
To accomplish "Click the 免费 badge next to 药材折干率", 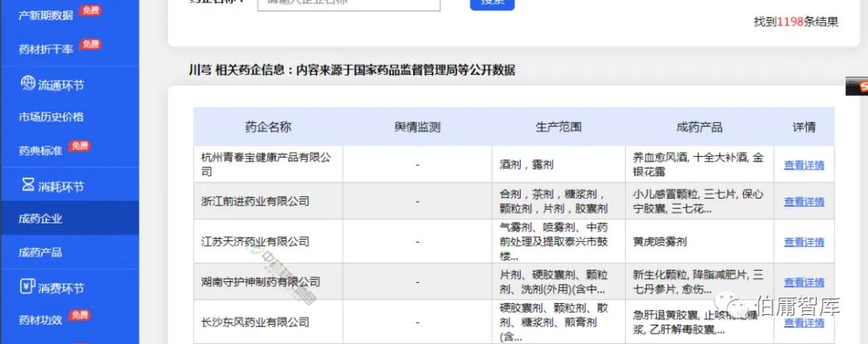I will (x=90, y=44).
